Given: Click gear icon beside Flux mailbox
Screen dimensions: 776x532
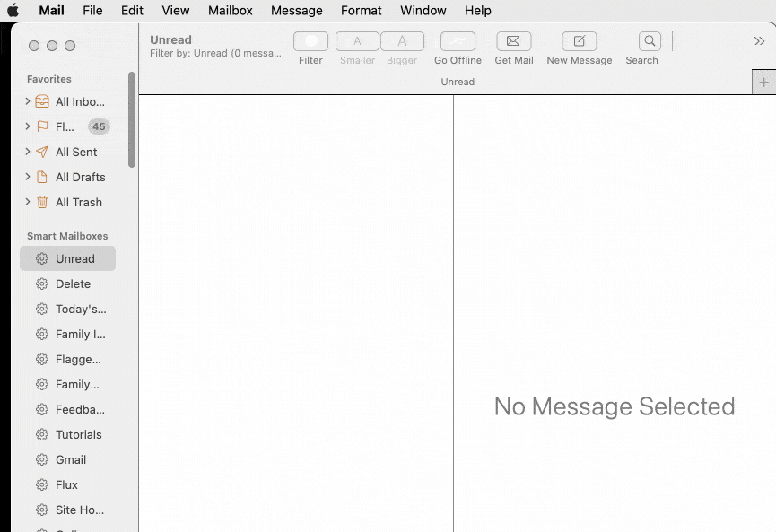Looking at the screenshot, I should pyautogui.click(x=42, y=484).
